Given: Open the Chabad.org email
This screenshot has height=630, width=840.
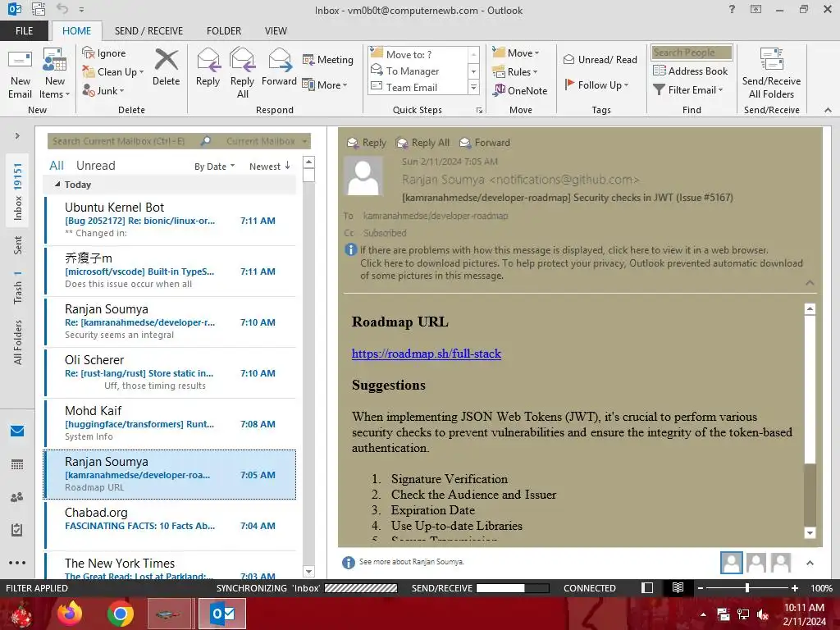Looking at the screenshot, I should pos(171,526).
